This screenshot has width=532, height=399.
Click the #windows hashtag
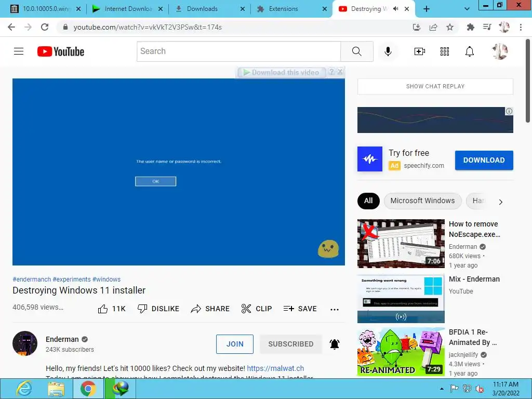pyautogui.click(x=106, y=279)
